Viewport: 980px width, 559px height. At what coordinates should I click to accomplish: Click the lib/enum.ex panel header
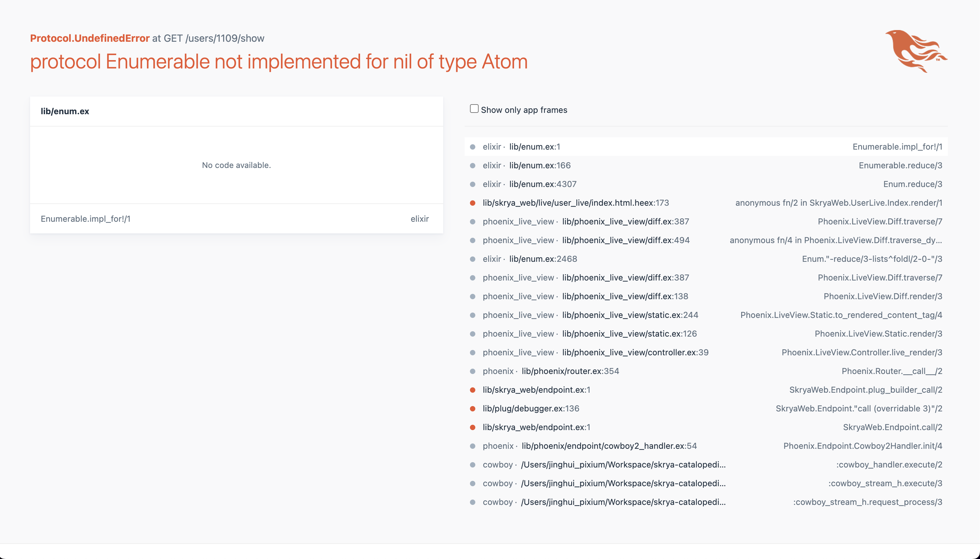(x=65, y=111)
